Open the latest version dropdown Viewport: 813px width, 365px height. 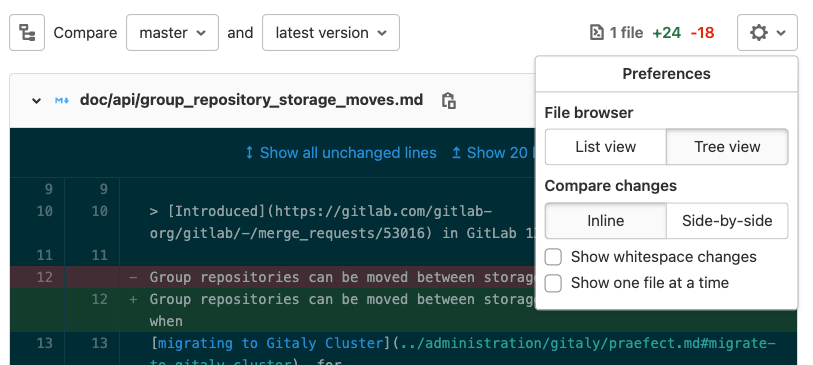click(331, 33)
